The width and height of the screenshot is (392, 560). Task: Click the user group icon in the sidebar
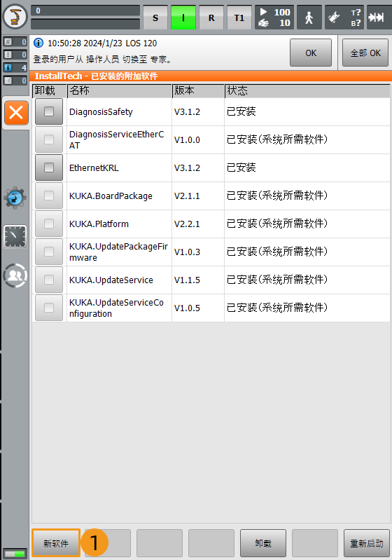point(15,275)
